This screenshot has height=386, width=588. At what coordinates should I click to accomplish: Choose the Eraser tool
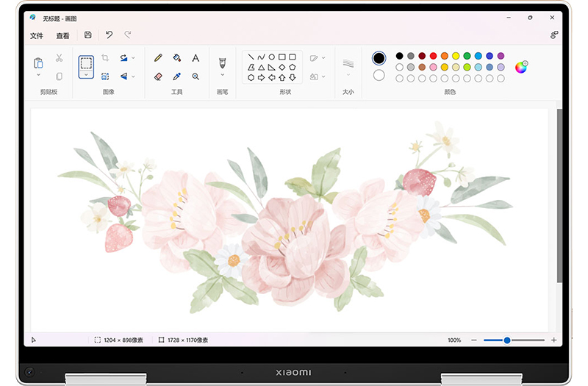(158, 76)
